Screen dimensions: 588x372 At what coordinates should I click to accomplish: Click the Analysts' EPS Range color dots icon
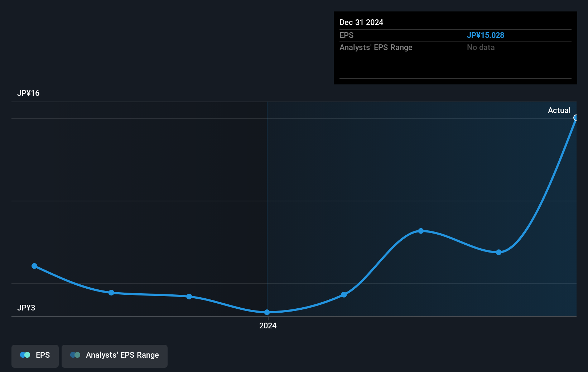point(75,355)
